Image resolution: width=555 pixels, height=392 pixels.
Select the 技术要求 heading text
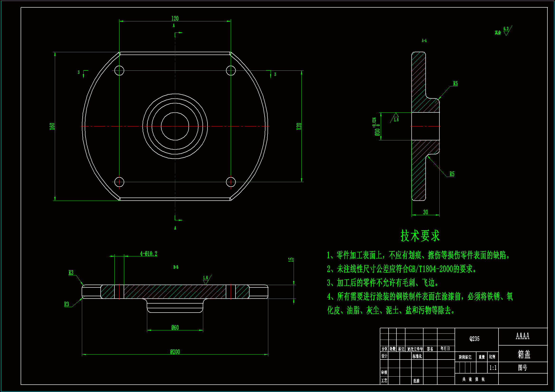coord(420,236)
